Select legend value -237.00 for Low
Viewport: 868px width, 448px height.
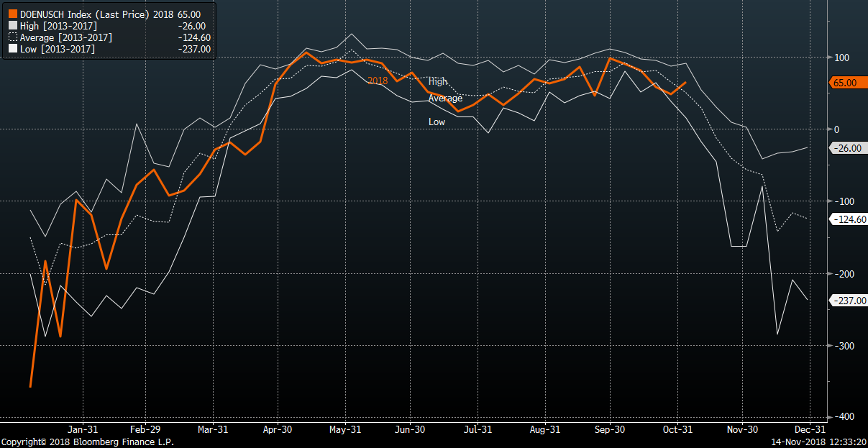coord(193,49)
